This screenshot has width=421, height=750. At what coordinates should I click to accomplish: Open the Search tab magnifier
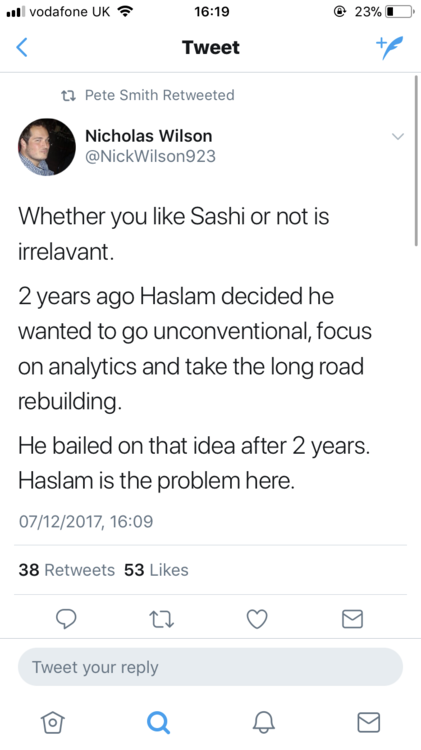tap(158, 722)
